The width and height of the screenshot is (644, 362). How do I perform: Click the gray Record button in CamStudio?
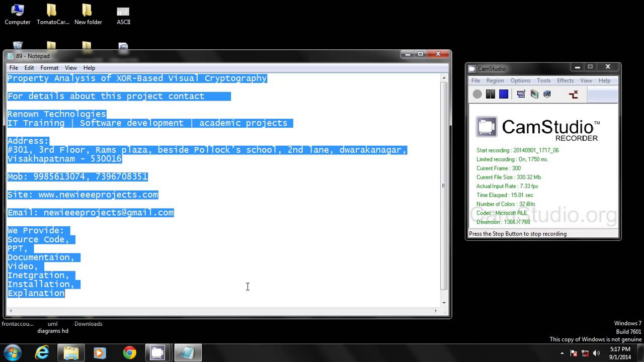(x=477, y=94)
